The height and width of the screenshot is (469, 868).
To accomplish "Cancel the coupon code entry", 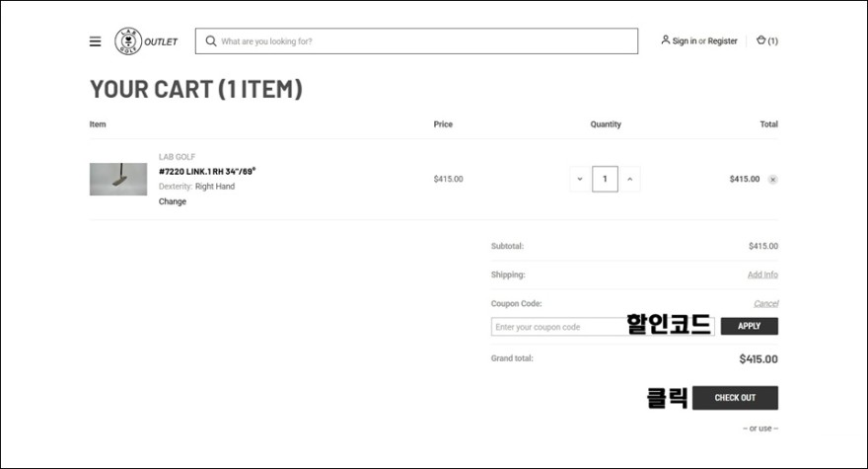I will click(765, 303).
